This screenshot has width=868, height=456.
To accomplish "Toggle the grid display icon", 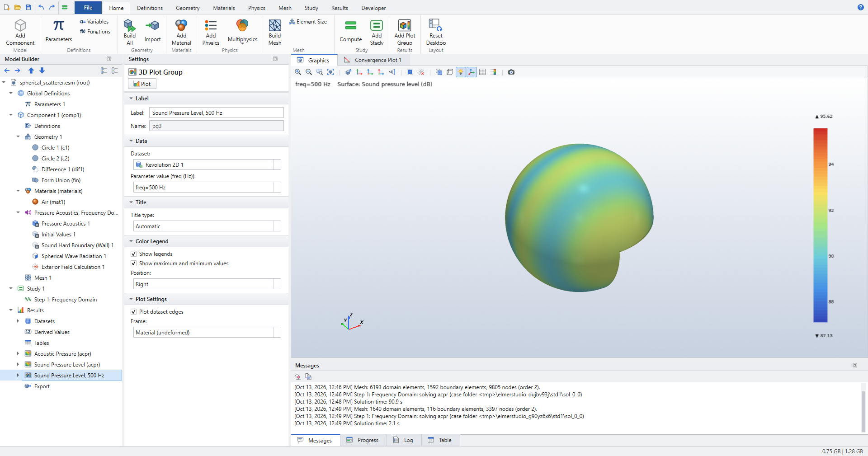I will 482,72.
